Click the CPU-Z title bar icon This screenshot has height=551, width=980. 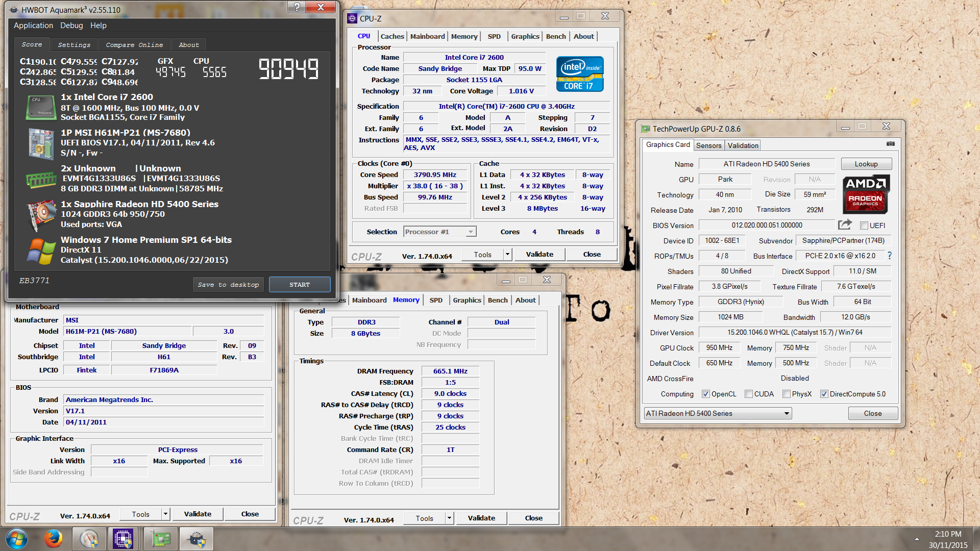click(352, 18)
